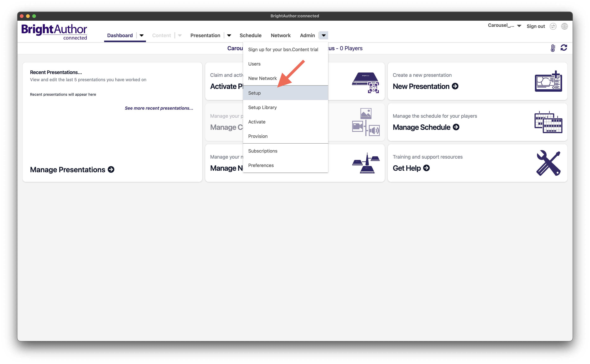Open the Carousel_... network selector dropdown

click(x=504, y=26)
